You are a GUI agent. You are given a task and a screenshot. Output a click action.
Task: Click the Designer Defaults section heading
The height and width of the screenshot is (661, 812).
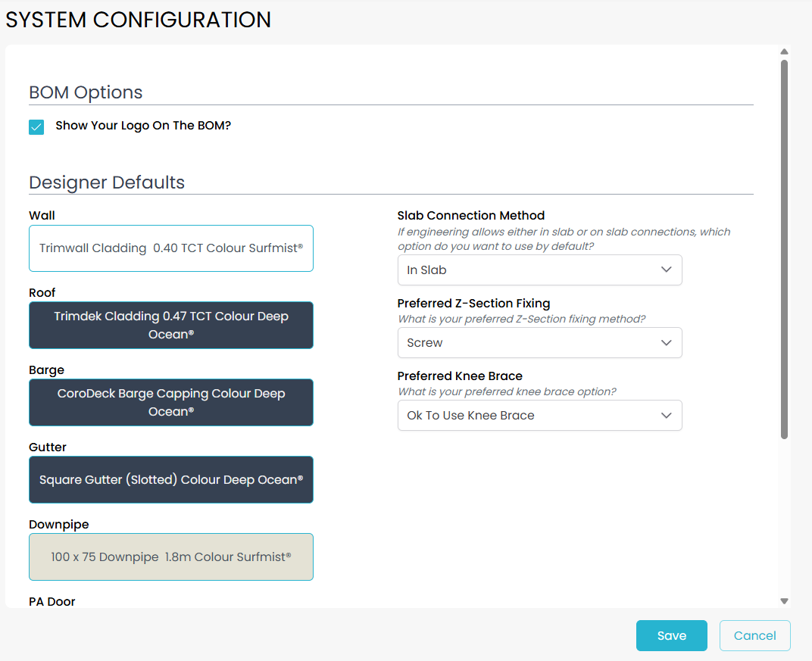click(x=107, y=182)
